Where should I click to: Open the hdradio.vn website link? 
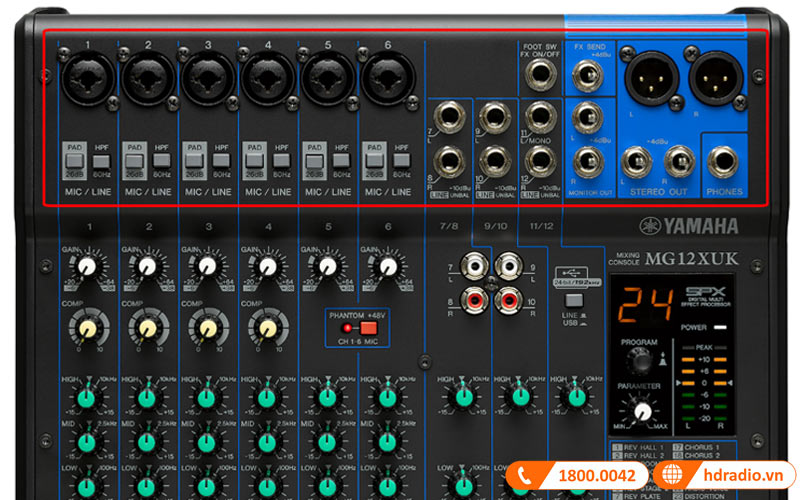pos(726,476)
